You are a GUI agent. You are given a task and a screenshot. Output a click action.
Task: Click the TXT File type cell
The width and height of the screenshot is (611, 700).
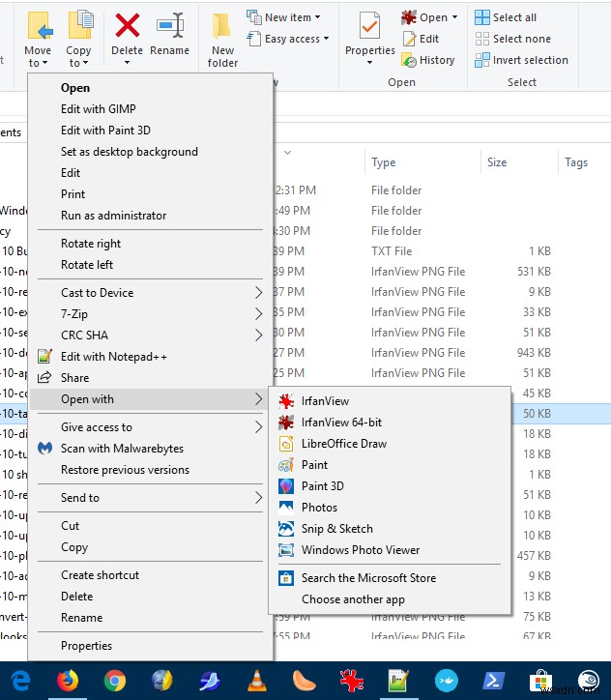pyautogui.click(x=392, y=251)
